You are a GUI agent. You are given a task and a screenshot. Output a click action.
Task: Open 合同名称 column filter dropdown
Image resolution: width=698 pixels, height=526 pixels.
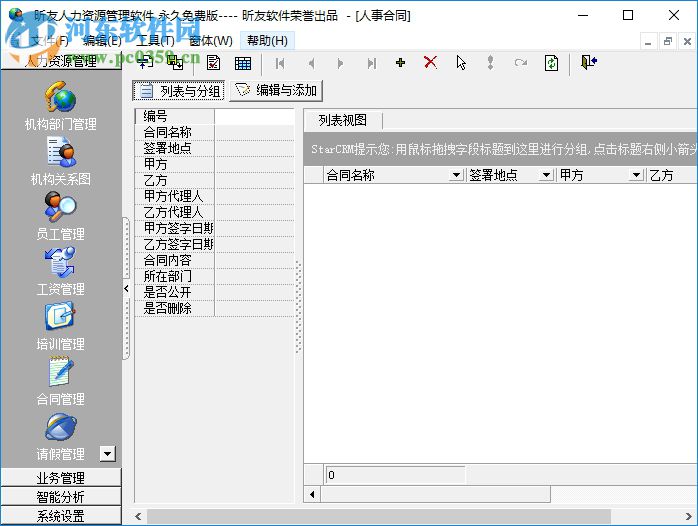[456, 175]
